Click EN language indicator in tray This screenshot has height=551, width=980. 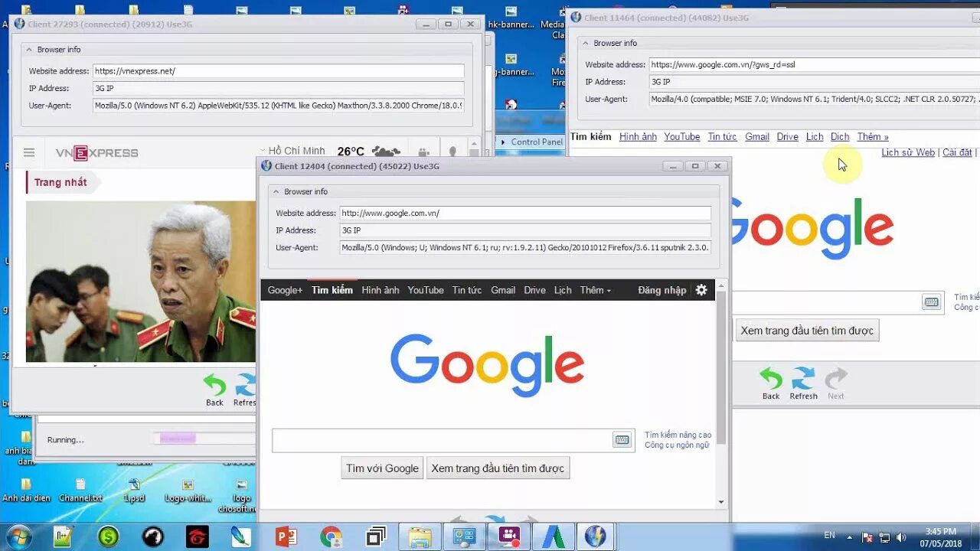pos(829,535)
